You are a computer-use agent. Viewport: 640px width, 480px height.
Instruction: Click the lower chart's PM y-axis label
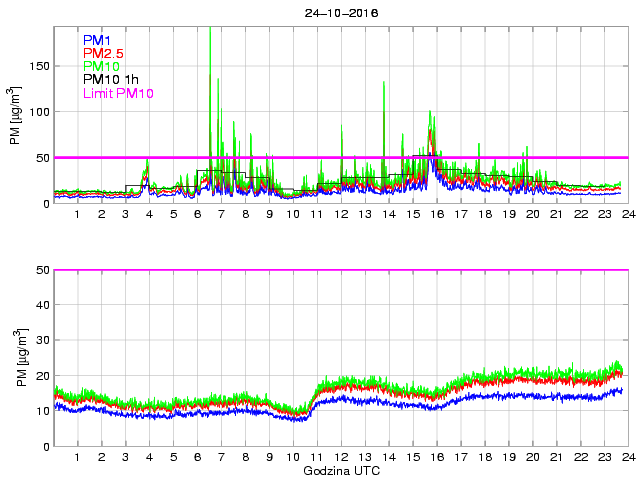(x=17, y=358)
